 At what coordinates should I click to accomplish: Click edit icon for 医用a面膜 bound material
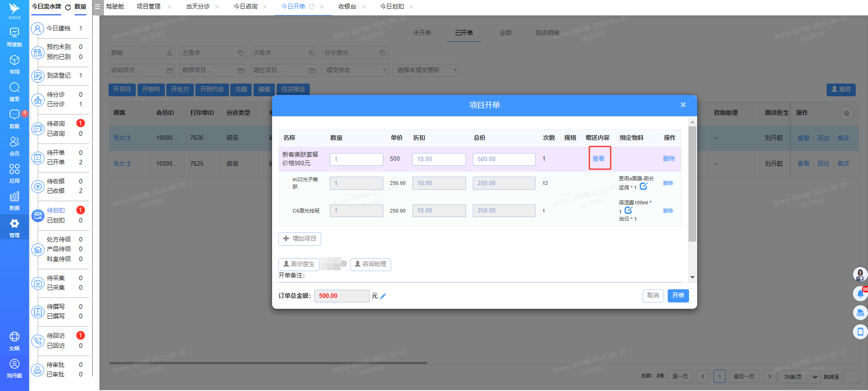point(643,187)
